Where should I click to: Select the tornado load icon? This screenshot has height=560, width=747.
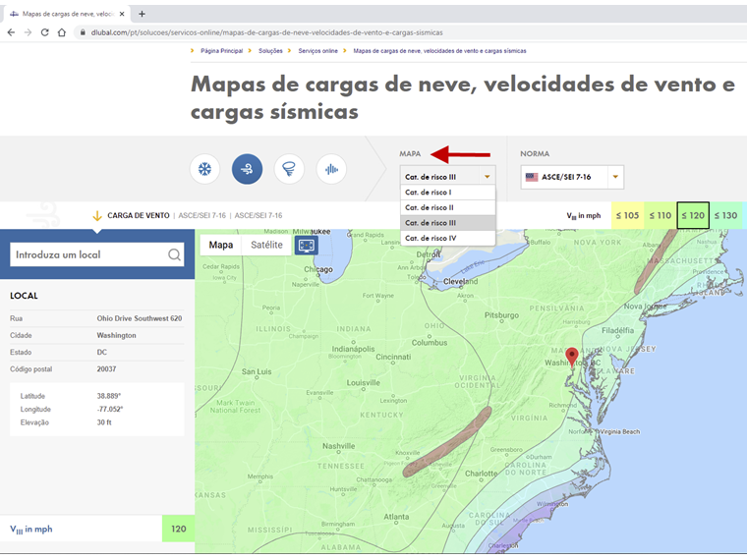[x=289, y=169]
